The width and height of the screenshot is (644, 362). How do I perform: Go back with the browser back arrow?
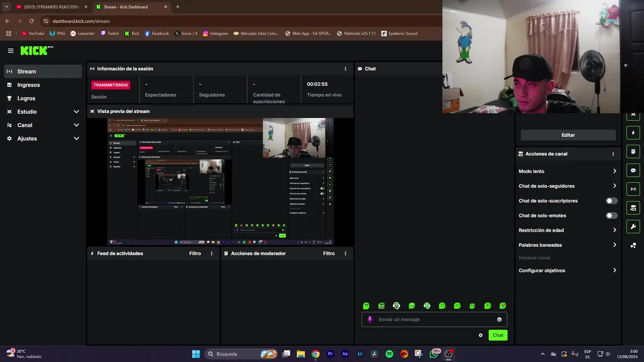(7, 21)
